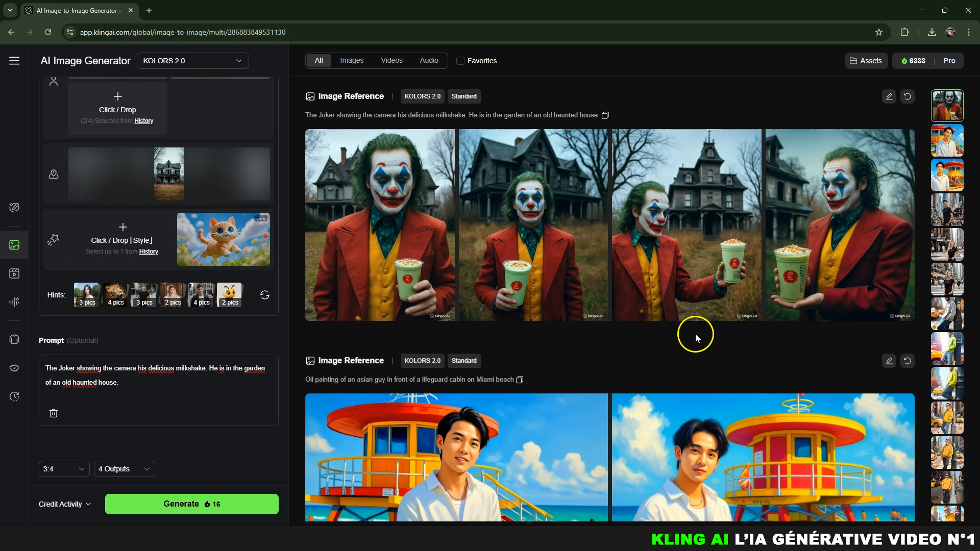The height and width of the screenshot is (551, 980).
Task: Switch to the All tab
Action: pyautogui.click(x=318, y=60)
